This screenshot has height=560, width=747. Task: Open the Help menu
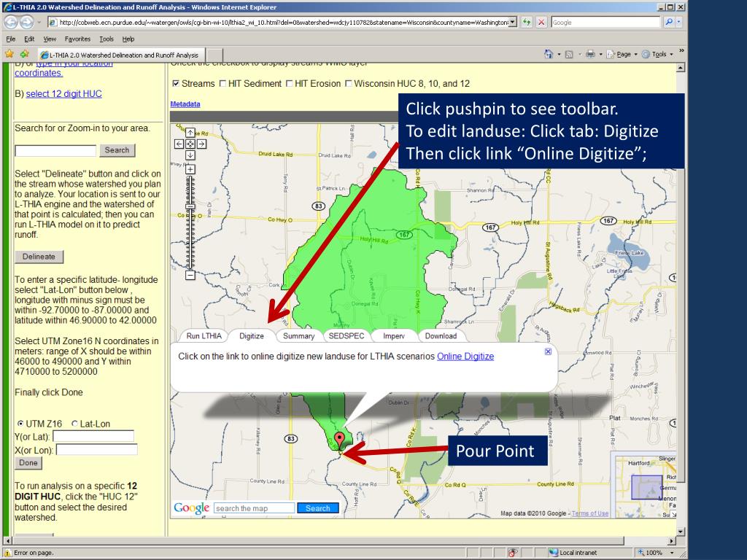click(x=128, y=39)
